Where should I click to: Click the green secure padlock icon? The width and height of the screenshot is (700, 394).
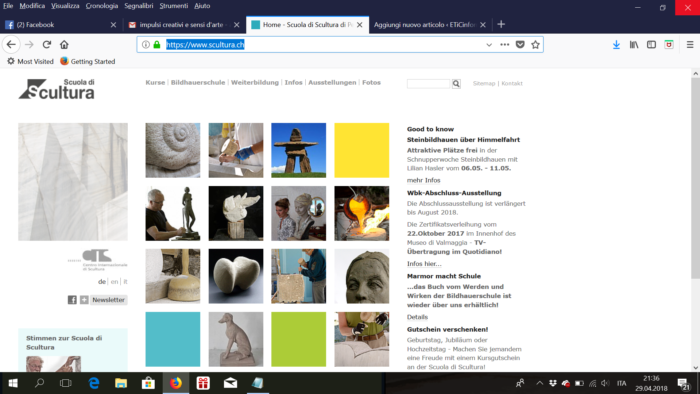tap(157, 45)
